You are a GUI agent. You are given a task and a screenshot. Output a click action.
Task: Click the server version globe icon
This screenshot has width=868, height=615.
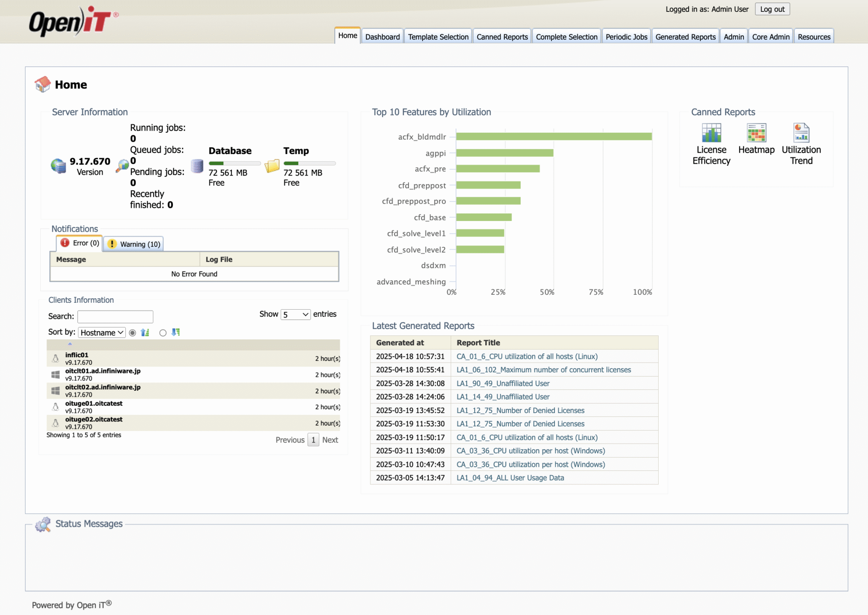pyautogui.click(x=58, y=166)
